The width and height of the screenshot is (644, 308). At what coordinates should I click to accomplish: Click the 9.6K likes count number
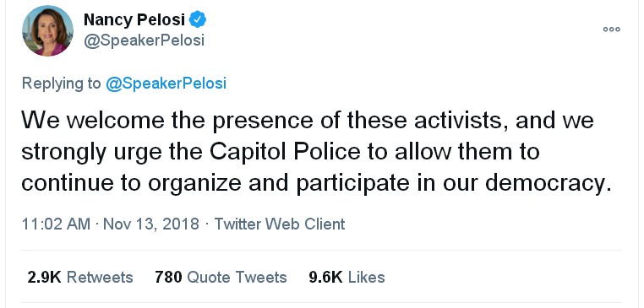(325, 278)
